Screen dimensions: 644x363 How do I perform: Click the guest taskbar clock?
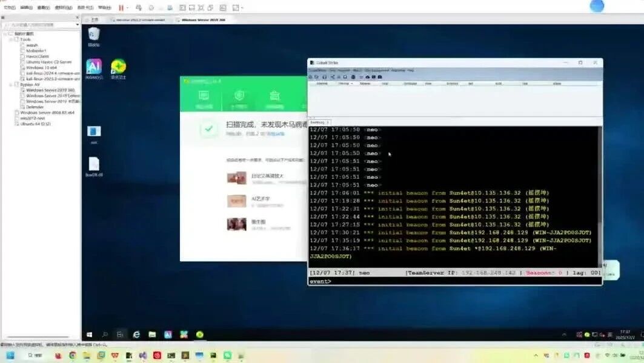[625, 335]
